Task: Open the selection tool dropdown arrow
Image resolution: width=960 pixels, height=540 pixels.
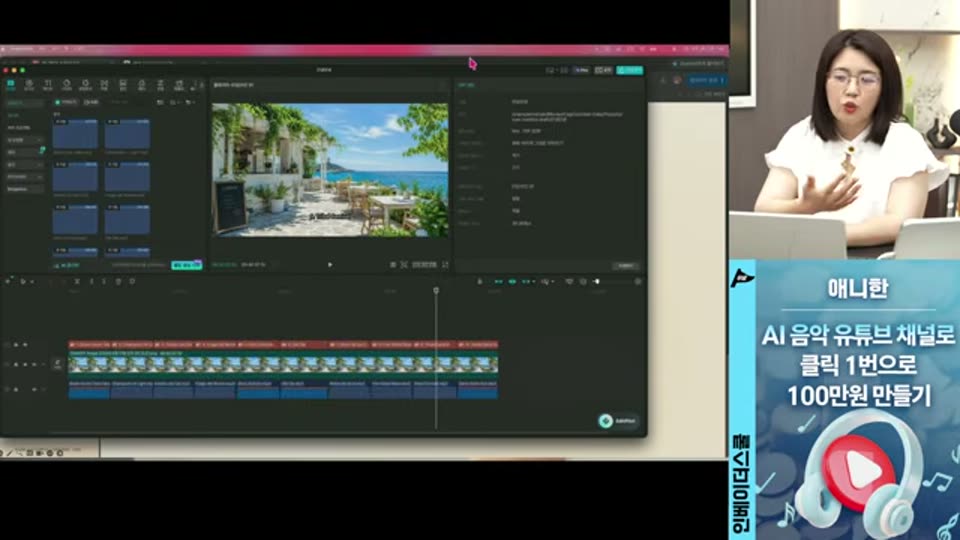Action: (31, 282)
